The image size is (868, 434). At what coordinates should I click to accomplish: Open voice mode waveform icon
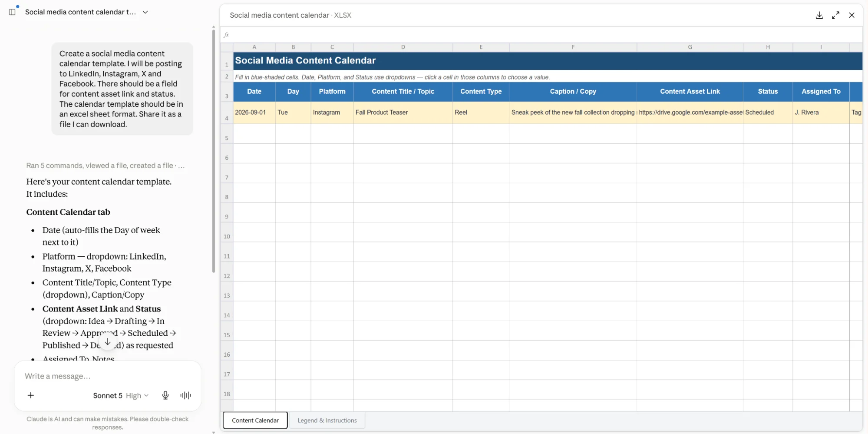coord(185,395)
